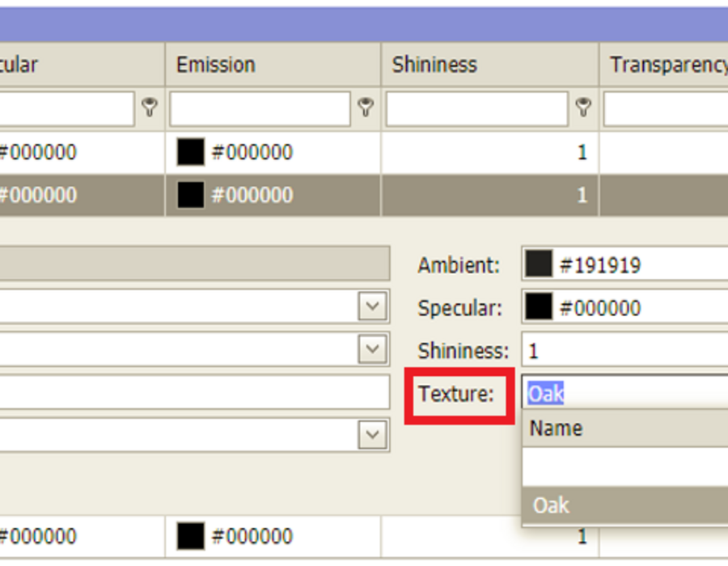Click the Emission swatch in the highlighted row
Image resolution: width=728 pixels, height=566 pixels.
click(190, 194)
